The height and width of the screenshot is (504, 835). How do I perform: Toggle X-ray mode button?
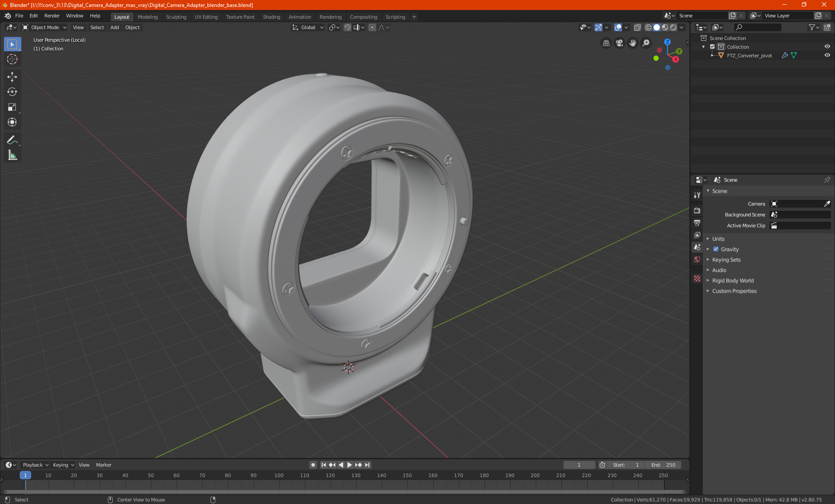coord(638,27)
